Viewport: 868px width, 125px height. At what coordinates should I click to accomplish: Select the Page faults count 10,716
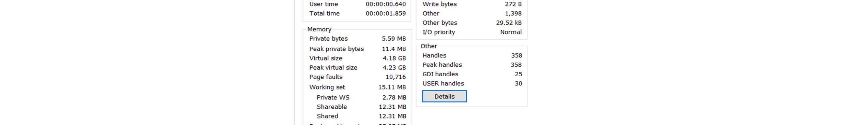395,77
